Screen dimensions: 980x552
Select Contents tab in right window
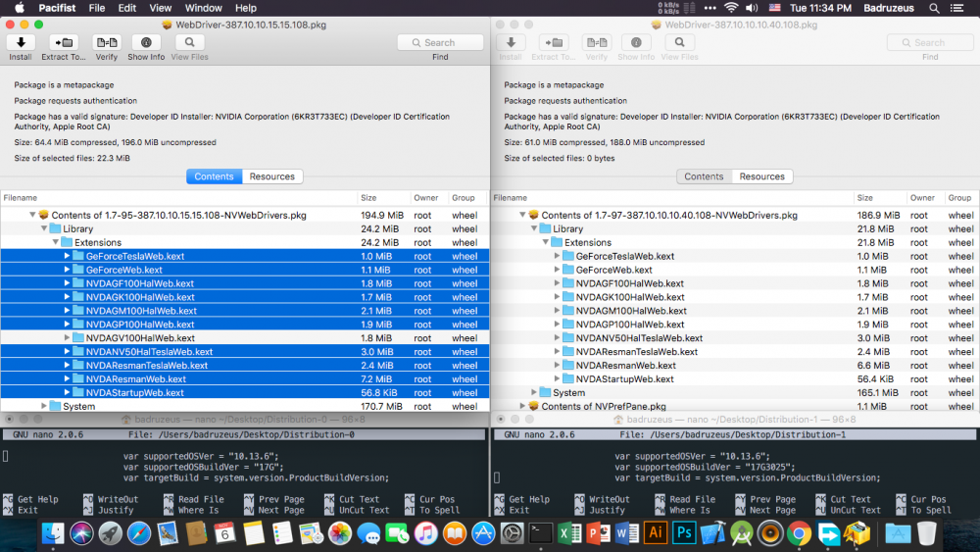tap(704, 176)
